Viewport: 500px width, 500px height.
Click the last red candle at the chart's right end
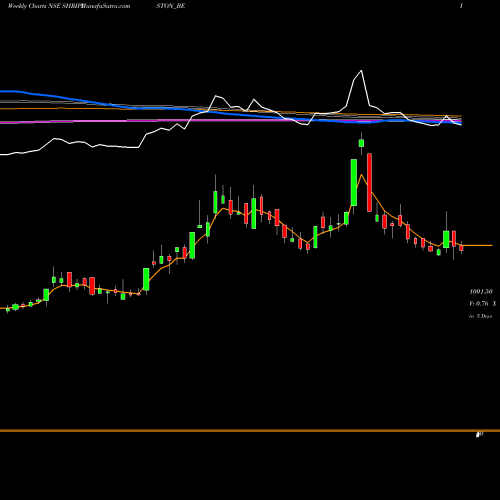pos(461,248)
